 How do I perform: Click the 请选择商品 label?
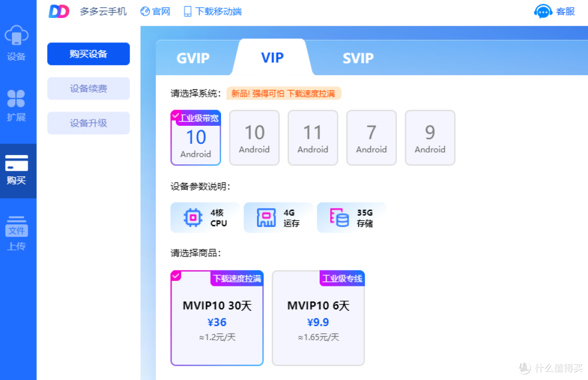click(x=196, y=253)
